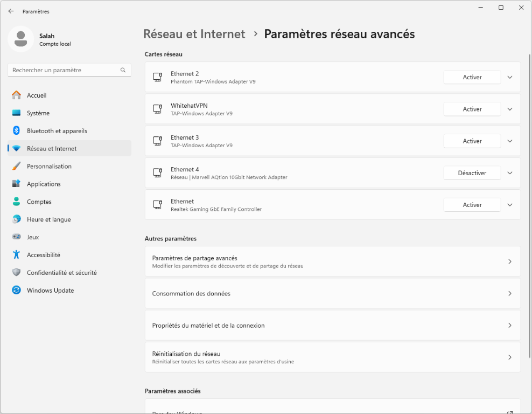Activate the Ethernet 3 adapter
Screen dimensions: 532x414
(x=472, y=141)
